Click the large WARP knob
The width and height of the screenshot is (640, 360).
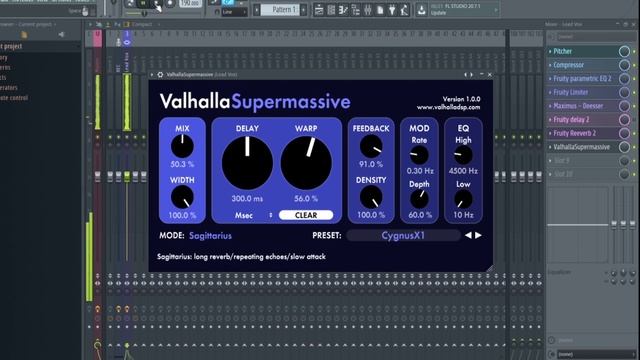pos(306,163)
